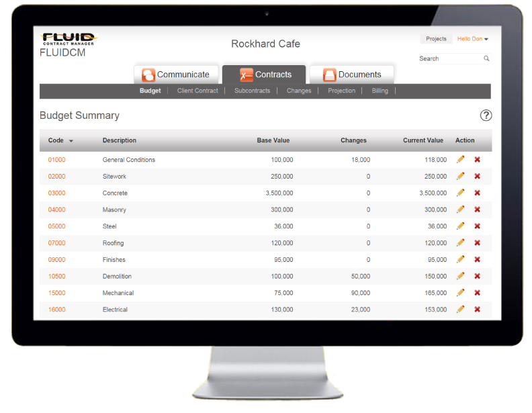Viewport: 532px width, 413px height.
Task: Open the Billing section
Action: point(380,91)
